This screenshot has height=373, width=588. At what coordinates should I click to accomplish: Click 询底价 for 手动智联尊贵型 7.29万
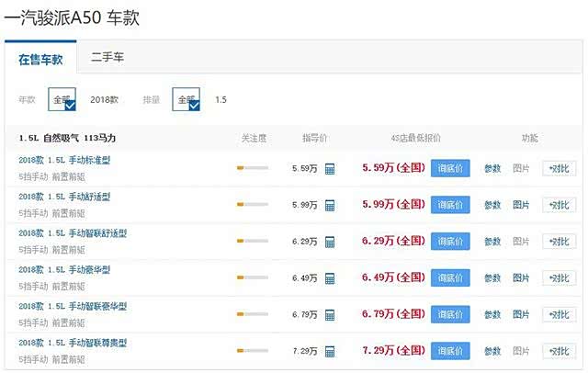pos(450,351)
